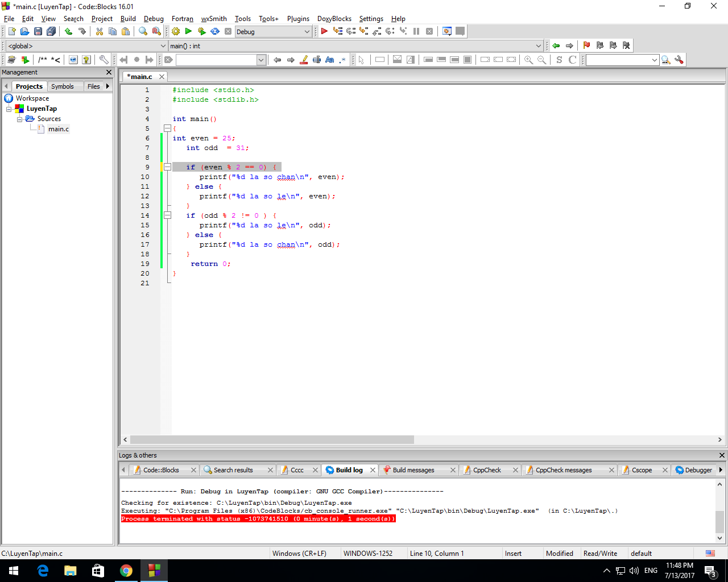The image size is (728, 582).
Task: Click the Paste icon on the toolbar
Action: (126, 31)
